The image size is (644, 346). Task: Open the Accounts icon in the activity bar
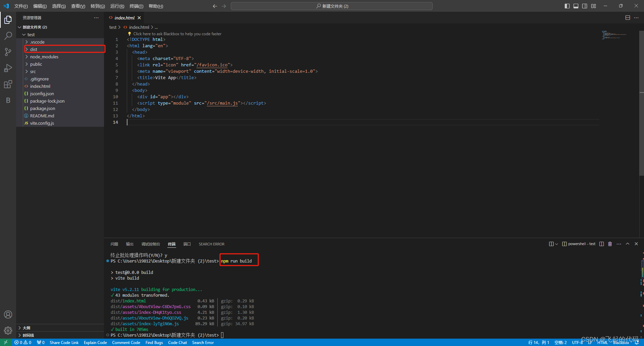(x=8, y=314)
